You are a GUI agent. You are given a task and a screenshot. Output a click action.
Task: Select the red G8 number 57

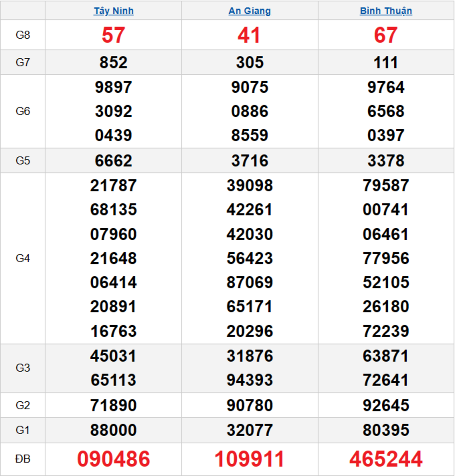tap(113, 35)
